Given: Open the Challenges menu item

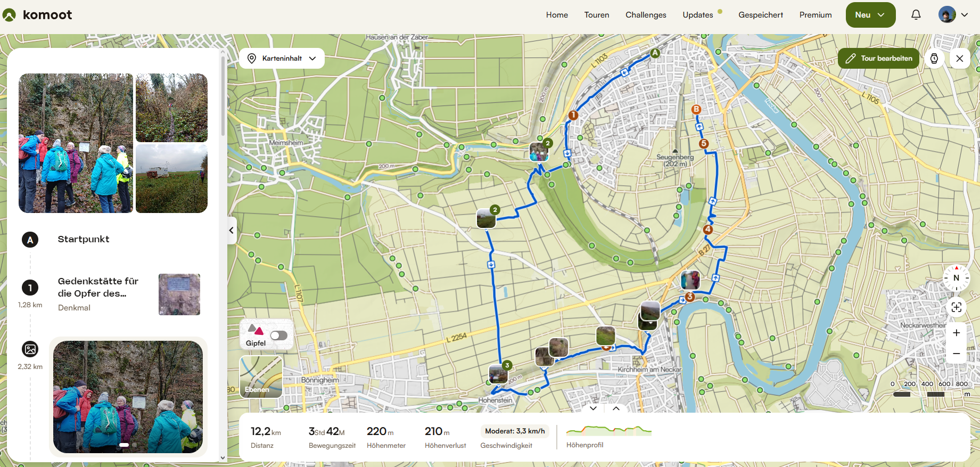Looking at the screenshot, I should 646,15.
